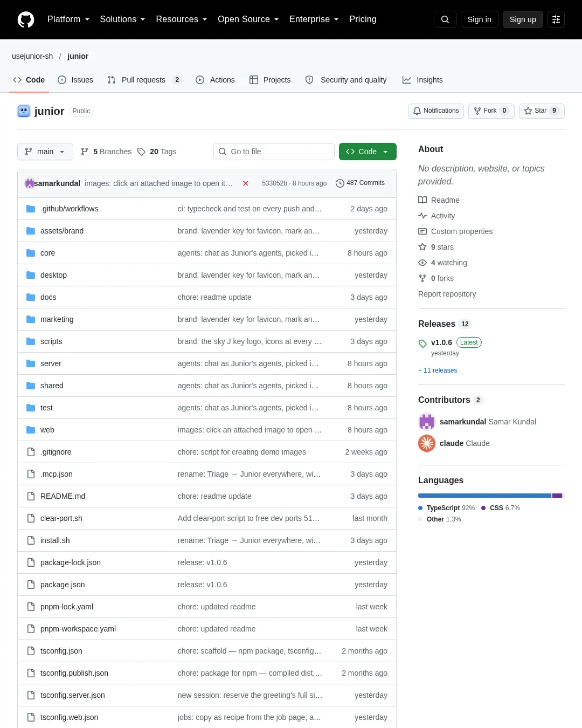Open the green Code dropdown button
The image size is (582, 728).
click(x=368, y=152)
